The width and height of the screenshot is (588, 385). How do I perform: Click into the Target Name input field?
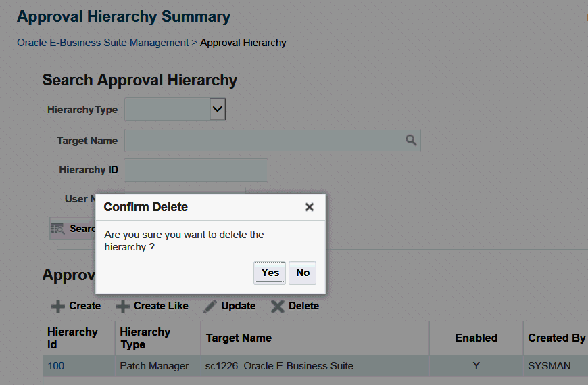click(272, 140)
